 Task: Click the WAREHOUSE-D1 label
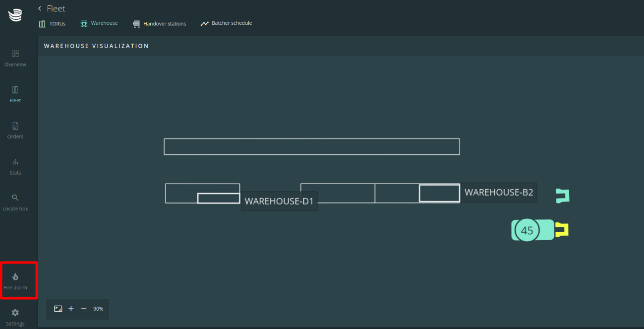click(x=279, y=201)
